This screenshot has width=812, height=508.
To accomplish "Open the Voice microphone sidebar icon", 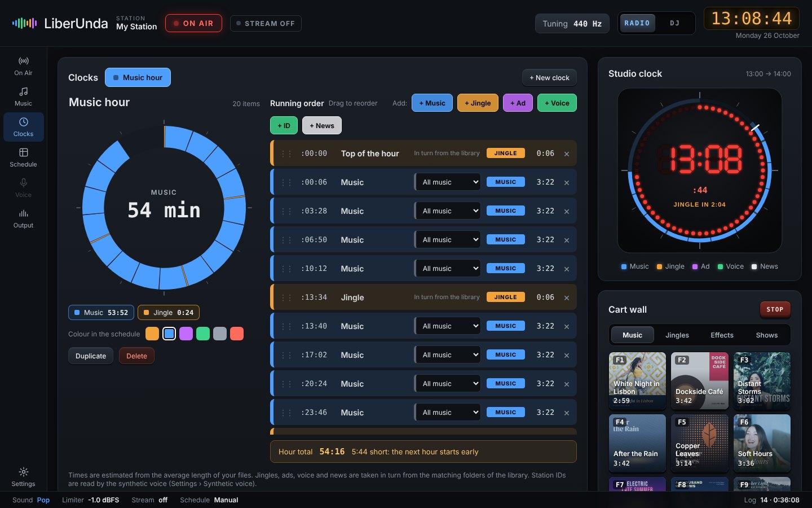I will click(23, 188).
